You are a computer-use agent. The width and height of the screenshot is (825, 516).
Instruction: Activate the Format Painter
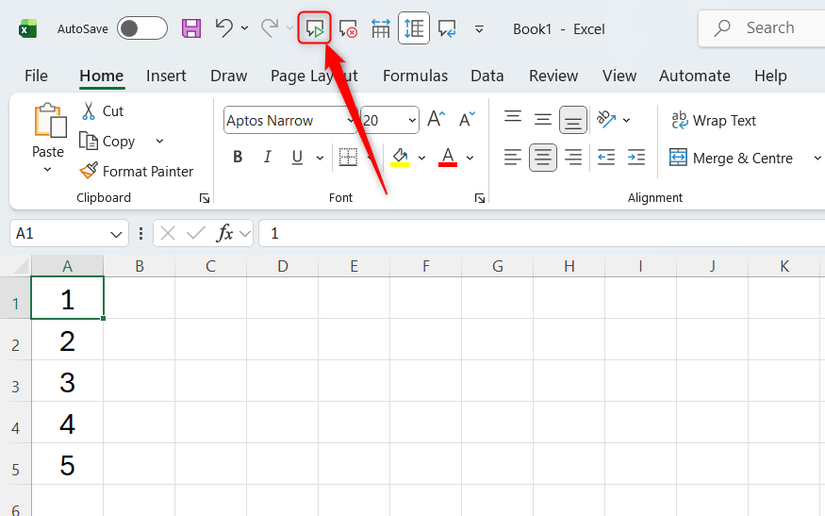point(136,171)
